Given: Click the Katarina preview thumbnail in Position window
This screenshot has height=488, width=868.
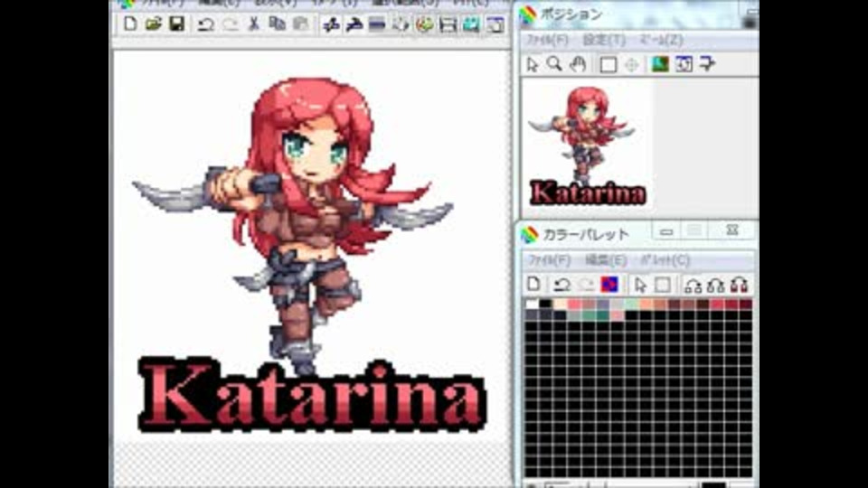Looking at the screenshot, I should (x=587, y=145).
